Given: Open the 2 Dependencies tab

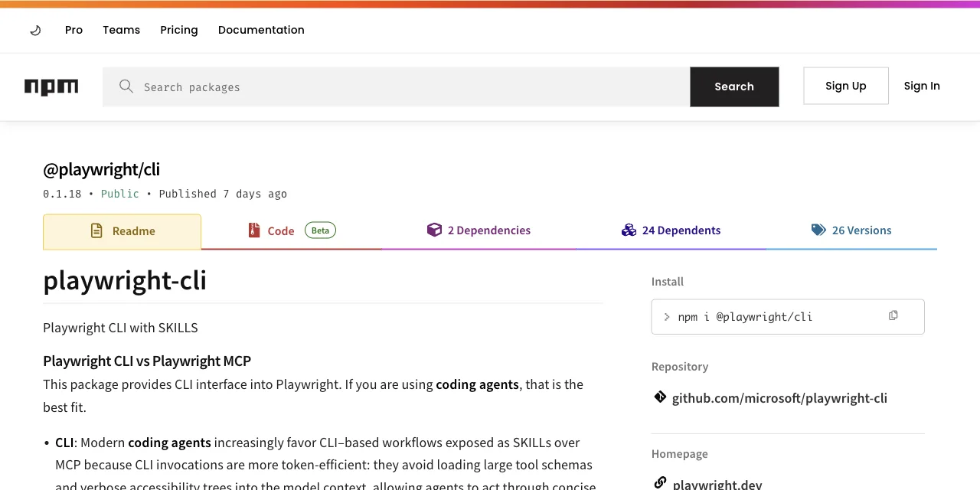Looking at the screenshot, I should click(x=479, y=231).
